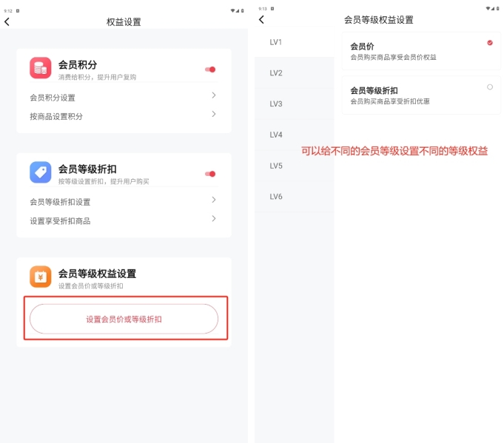Open 会员积分设置 via its chevron

point(214,95)
